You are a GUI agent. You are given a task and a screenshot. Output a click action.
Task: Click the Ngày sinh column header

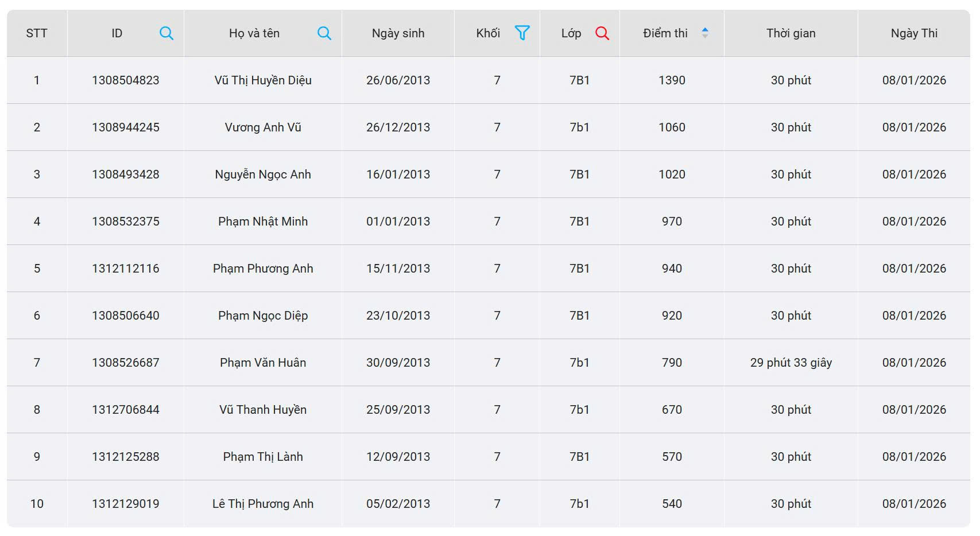click(398, 33)
